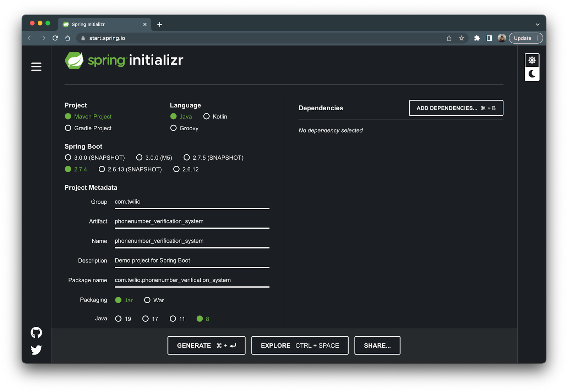
Task: Focus the start.spring.io address bar
Action: [263, 38]
